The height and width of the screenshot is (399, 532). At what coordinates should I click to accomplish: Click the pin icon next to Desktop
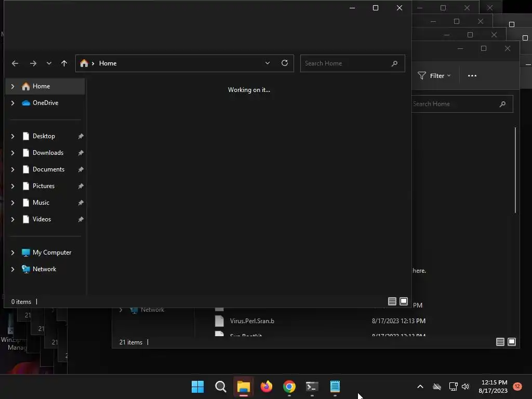(x=81, y=136)
